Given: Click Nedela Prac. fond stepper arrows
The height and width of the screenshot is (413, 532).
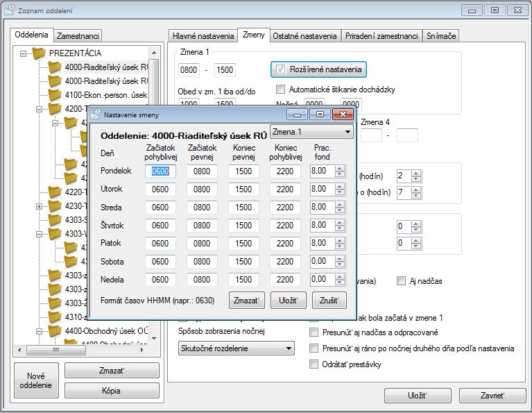Looking at the screenshot, I should point(340,280).
